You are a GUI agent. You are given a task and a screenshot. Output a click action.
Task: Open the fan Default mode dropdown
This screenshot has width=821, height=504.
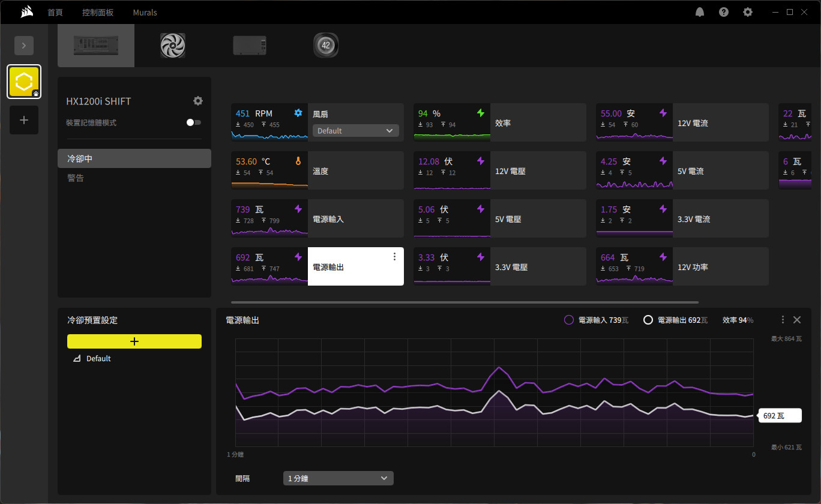[355, 131]
